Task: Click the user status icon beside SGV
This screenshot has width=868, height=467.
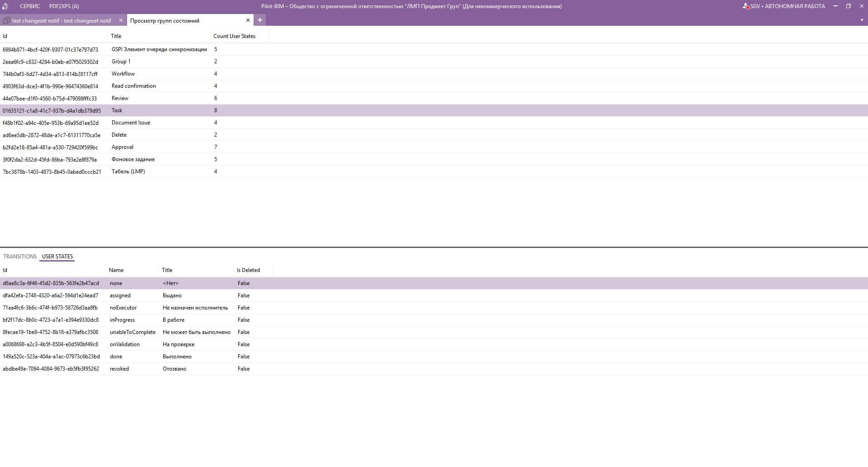Action: pos(745,6)
